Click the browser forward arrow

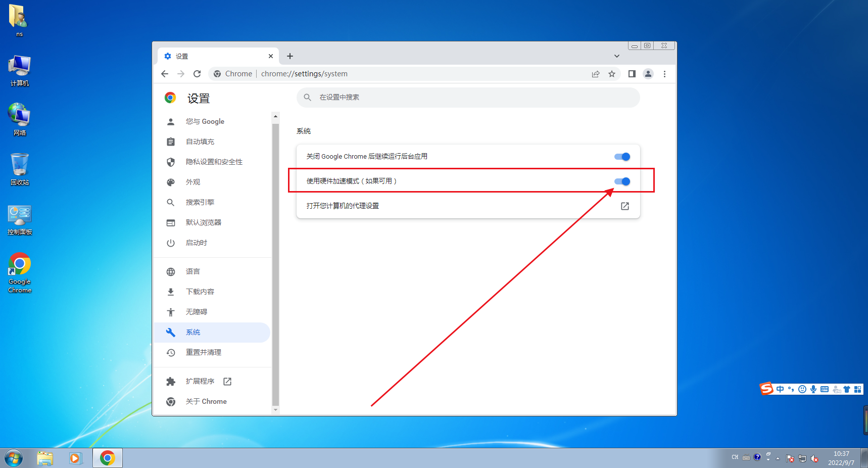181,74
